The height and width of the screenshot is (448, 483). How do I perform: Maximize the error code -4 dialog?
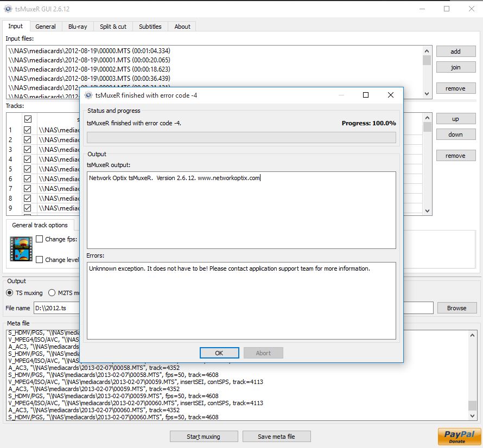[366, 95]
